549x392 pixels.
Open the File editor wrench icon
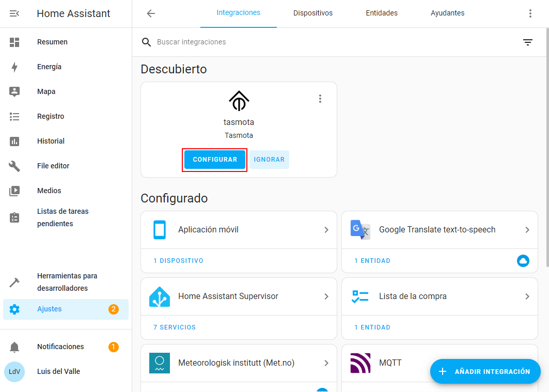pyautogui.click(x=14, y=166)
